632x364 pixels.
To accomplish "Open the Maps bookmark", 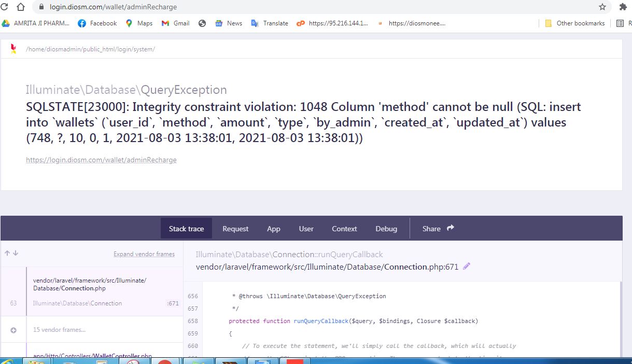I will (139, 23).
